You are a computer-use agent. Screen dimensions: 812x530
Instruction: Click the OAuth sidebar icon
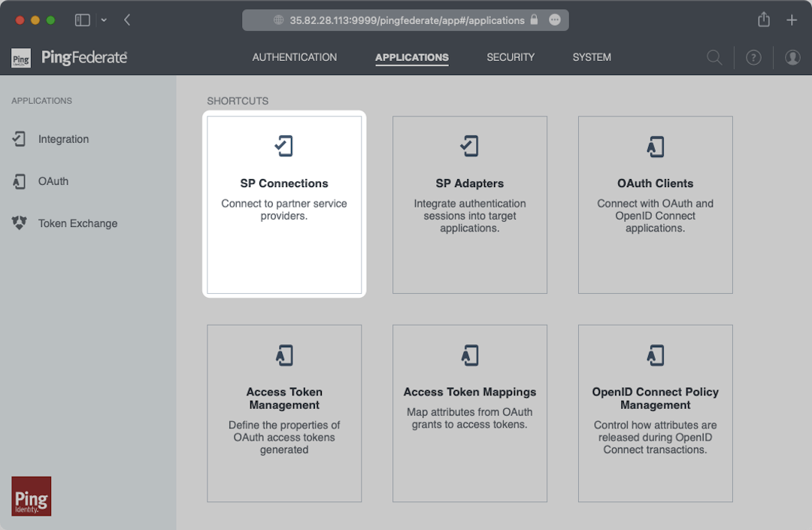tap(20, 181)
